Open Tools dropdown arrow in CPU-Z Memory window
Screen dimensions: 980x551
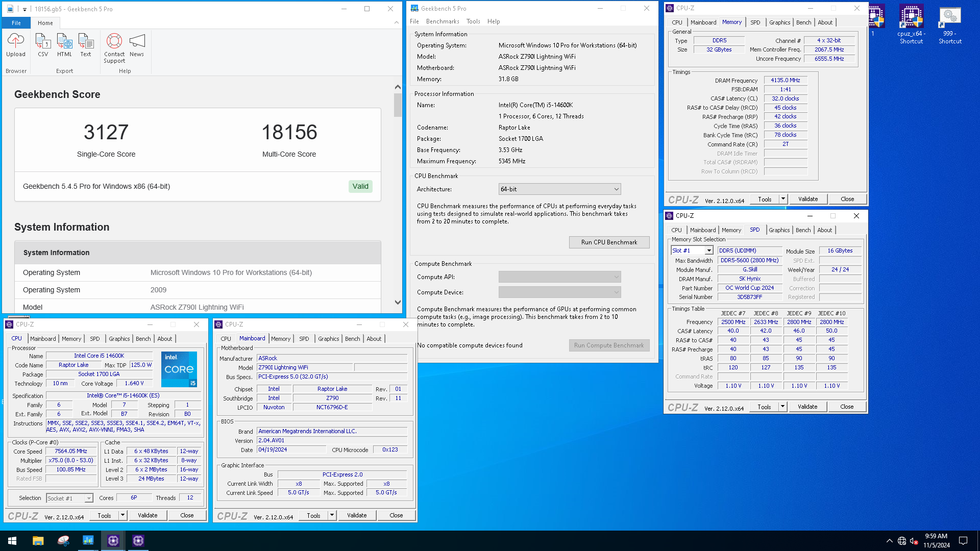[x=783, y=199]
